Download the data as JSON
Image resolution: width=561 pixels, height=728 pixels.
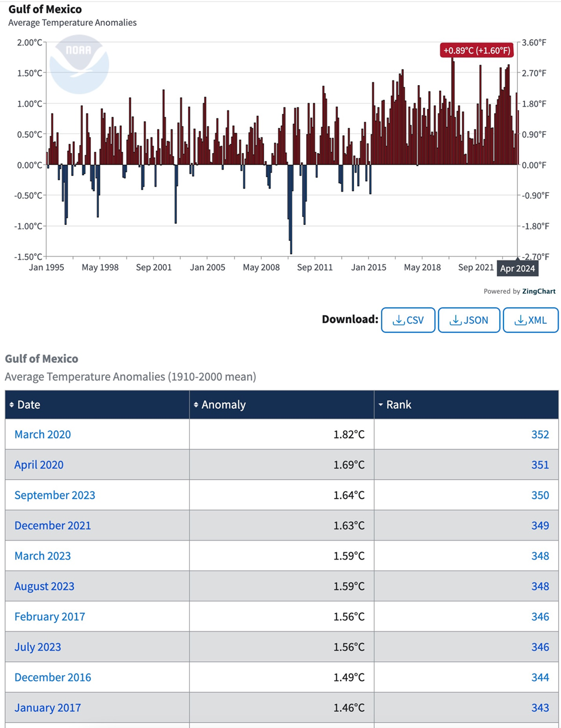tap(469, 320)
